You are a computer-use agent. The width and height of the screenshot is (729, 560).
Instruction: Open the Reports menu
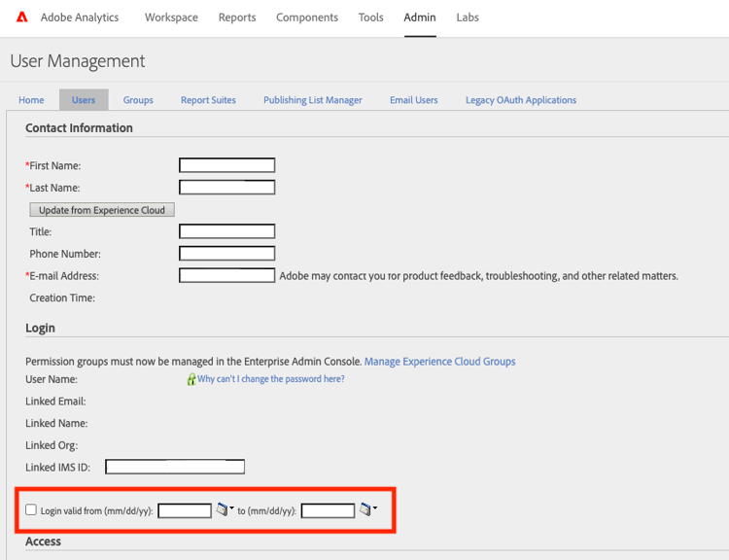point(237,17)
